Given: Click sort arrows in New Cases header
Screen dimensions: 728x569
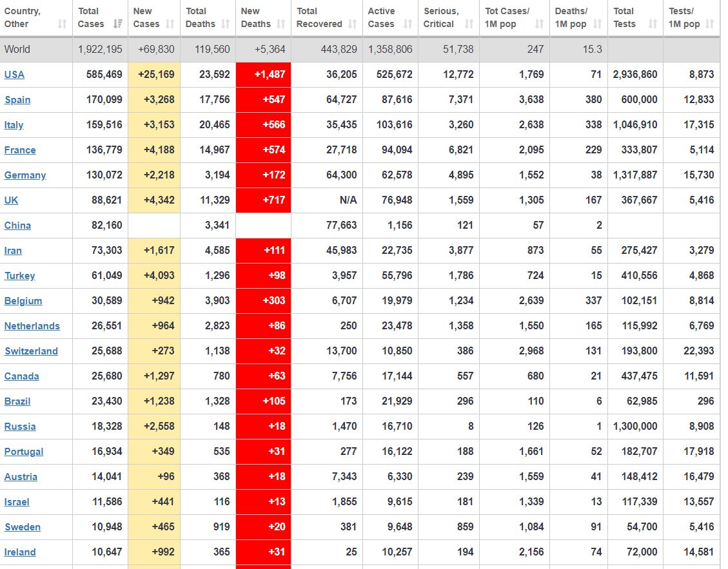Looking at the screenshot, I should (170, 24).
